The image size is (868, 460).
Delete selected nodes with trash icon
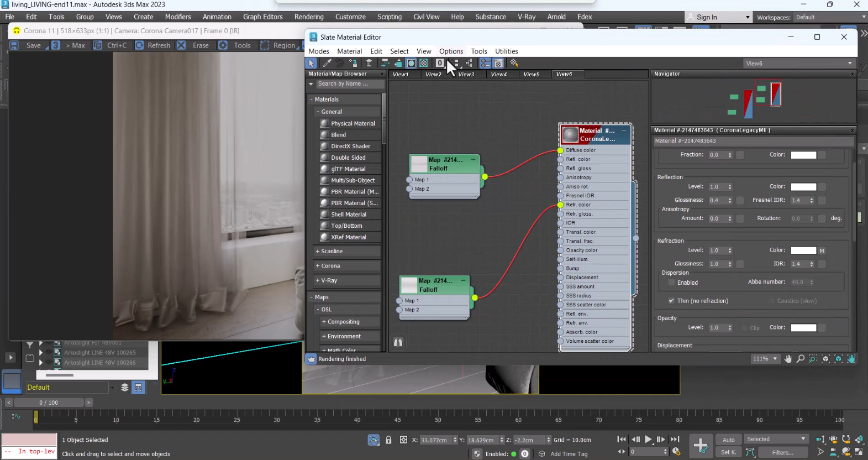click(369, 63)
